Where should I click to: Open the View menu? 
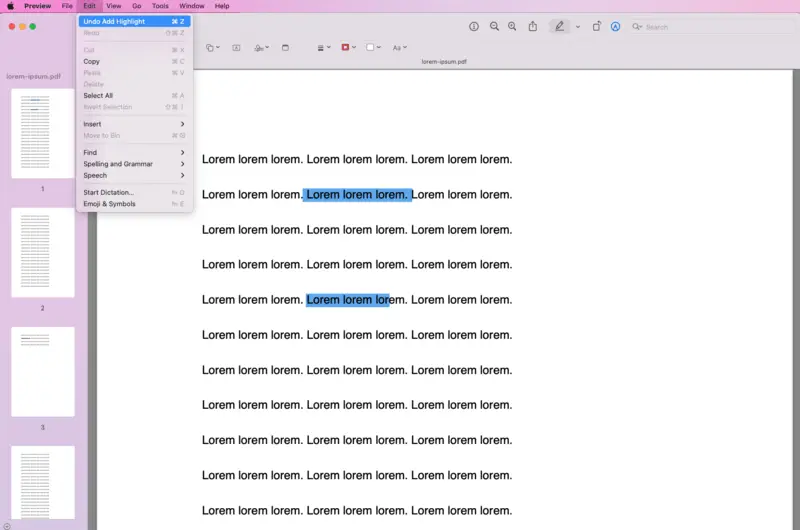pos(113,6)
